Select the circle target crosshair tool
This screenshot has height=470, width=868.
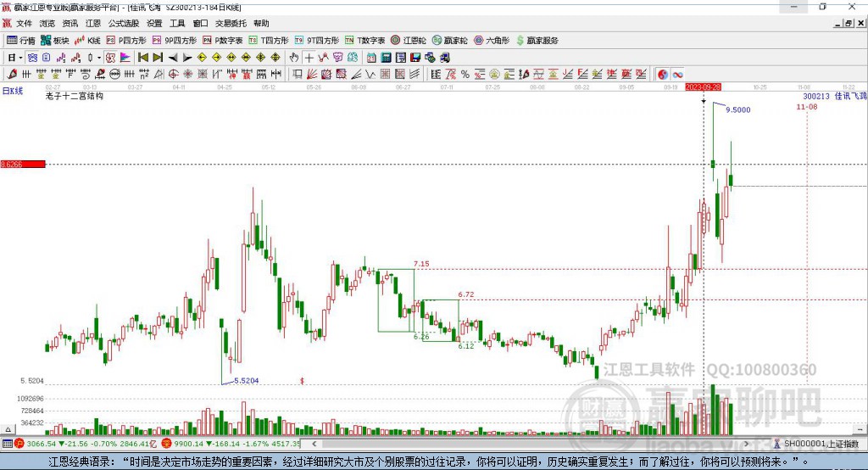pyautogui.click(x=173, y=75)
